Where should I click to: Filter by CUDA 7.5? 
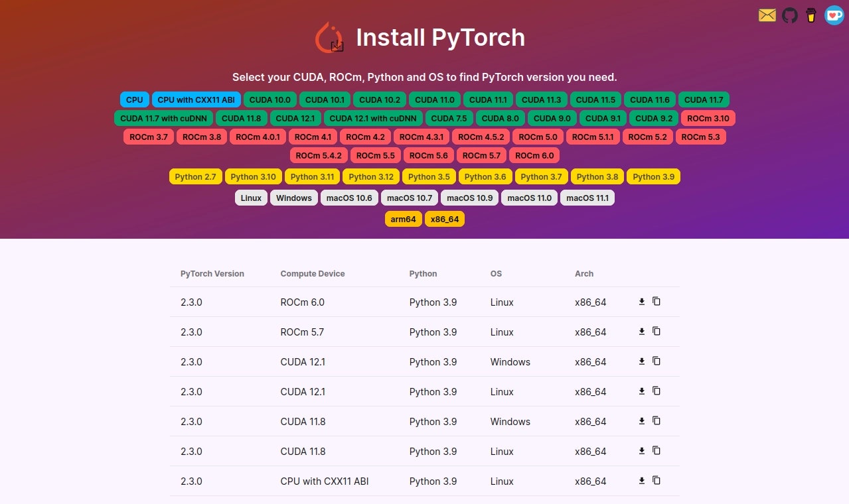(449, 119)
